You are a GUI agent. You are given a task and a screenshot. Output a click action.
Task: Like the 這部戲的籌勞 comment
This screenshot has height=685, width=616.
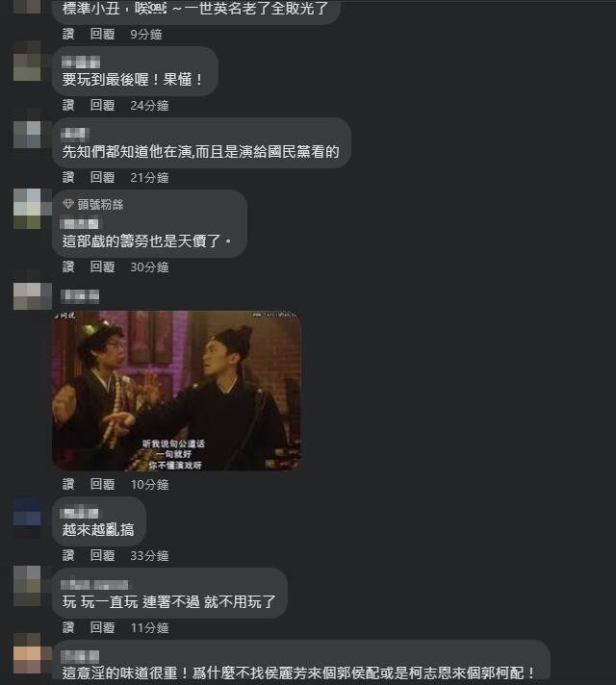pyautogui.click(x=68, y=266)
